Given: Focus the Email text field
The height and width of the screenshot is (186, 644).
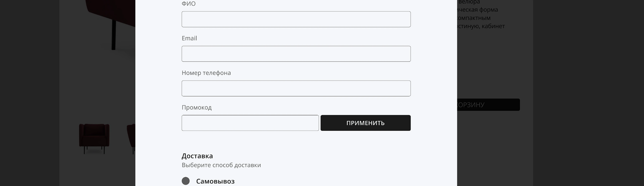Looking at the screenshot, I should click(x=296, y=54).
